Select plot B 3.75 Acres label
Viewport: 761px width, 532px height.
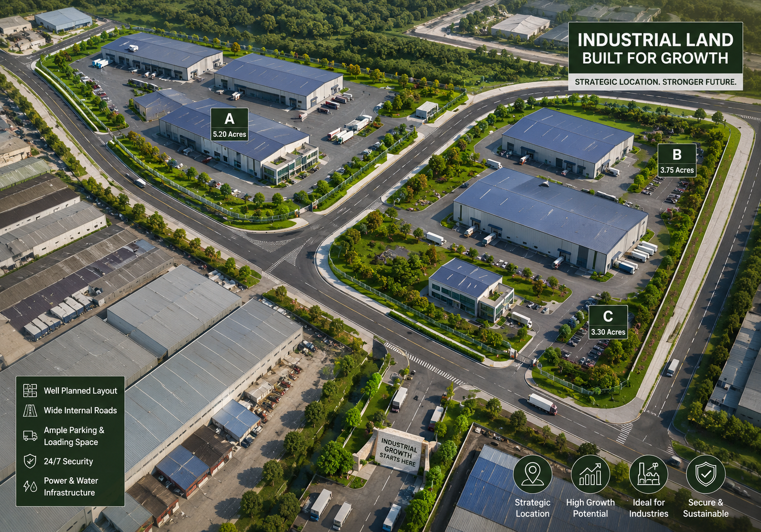click(677, 160)
